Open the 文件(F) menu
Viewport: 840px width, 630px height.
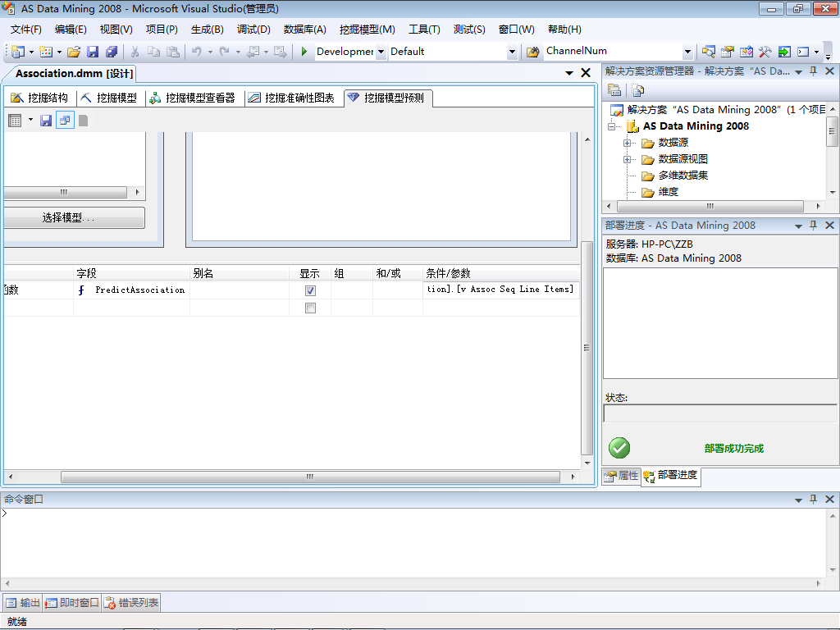click(x=25, y=30)
